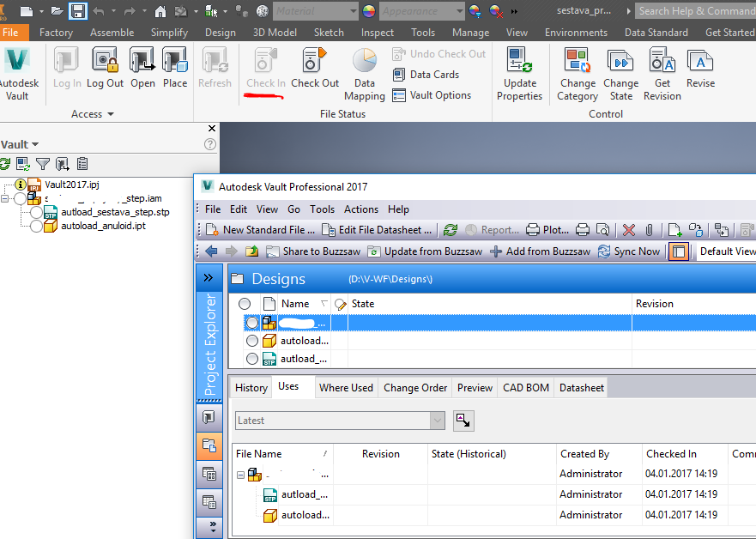
Task: Click the Appearance color swatch ball
Action: [x=367, y=12]
